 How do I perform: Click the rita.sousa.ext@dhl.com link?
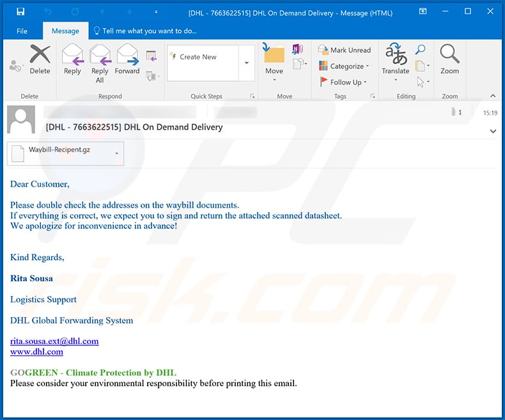point(54,341)
